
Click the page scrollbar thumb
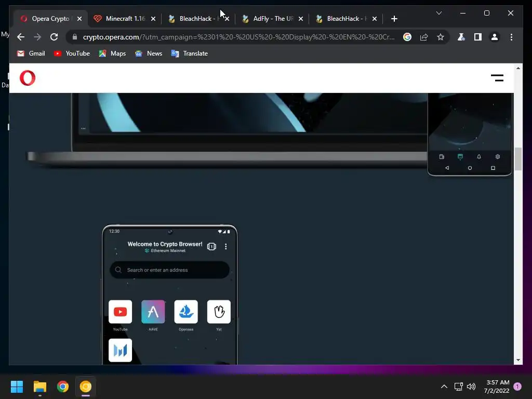tap(518, 159)
